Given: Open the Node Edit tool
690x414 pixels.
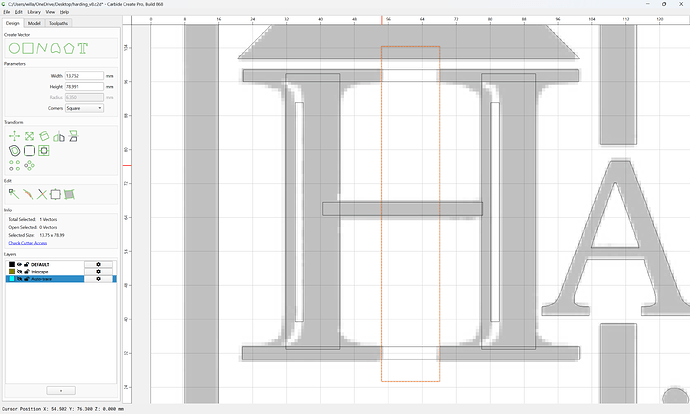Looking at the screenshot, I should 14,194.
